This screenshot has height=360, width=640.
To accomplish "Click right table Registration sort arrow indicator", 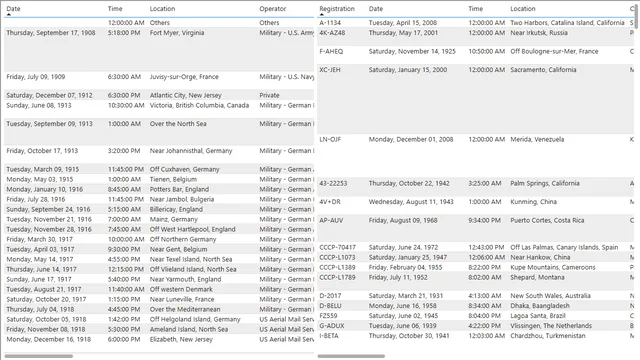I will [x=322, y=15].
